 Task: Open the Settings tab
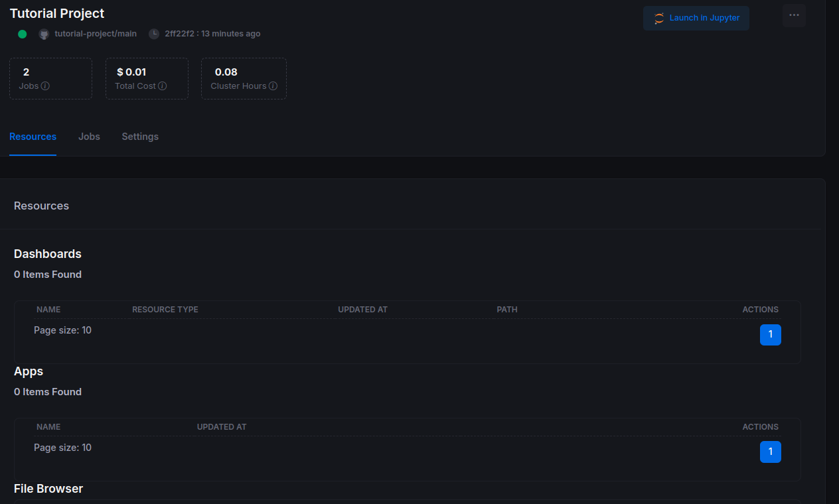pos(140,137)
